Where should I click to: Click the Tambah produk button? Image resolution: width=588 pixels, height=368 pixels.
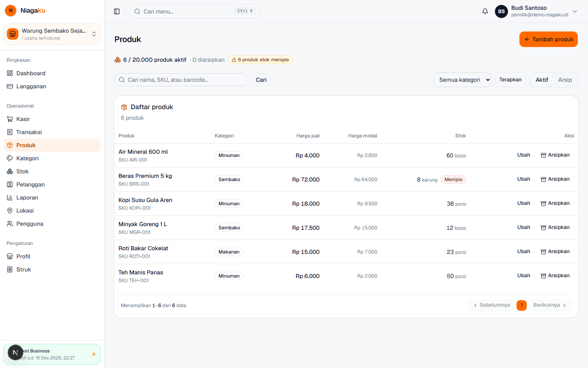tap(548, 39)
